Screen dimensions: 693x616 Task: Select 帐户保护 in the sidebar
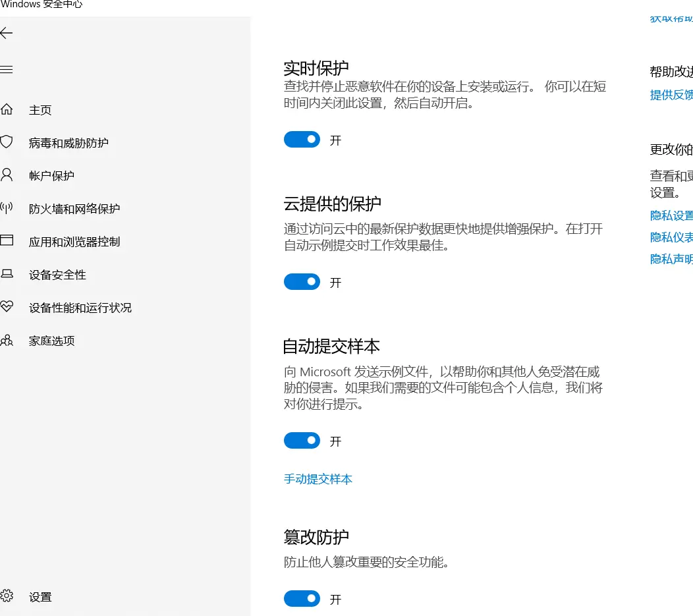[x=51, y=176]
